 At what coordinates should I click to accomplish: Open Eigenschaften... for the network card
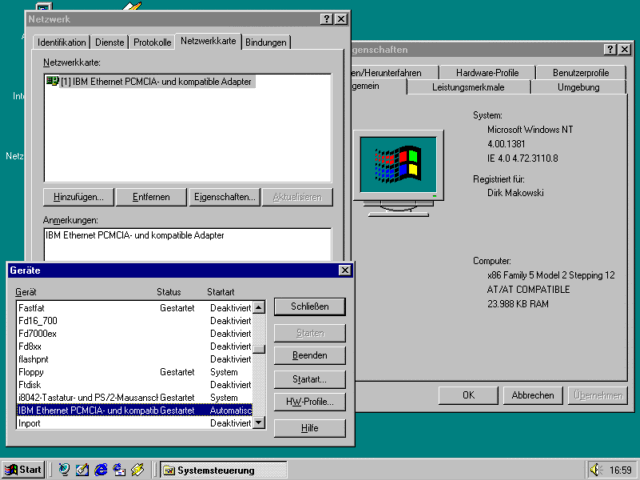pyautogui.click(x=224, y=197)
